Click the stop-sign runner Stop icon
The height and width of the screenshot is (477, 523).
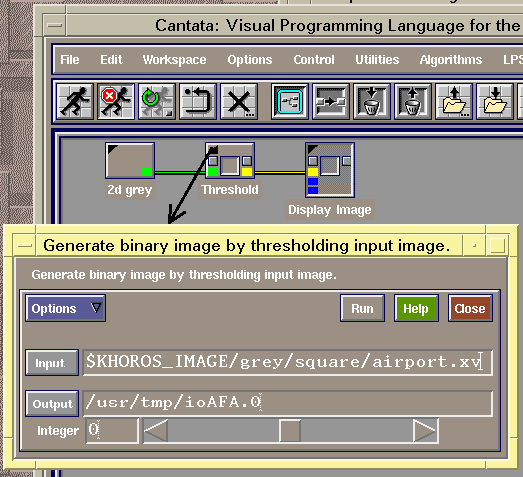(x=116, y=101)
